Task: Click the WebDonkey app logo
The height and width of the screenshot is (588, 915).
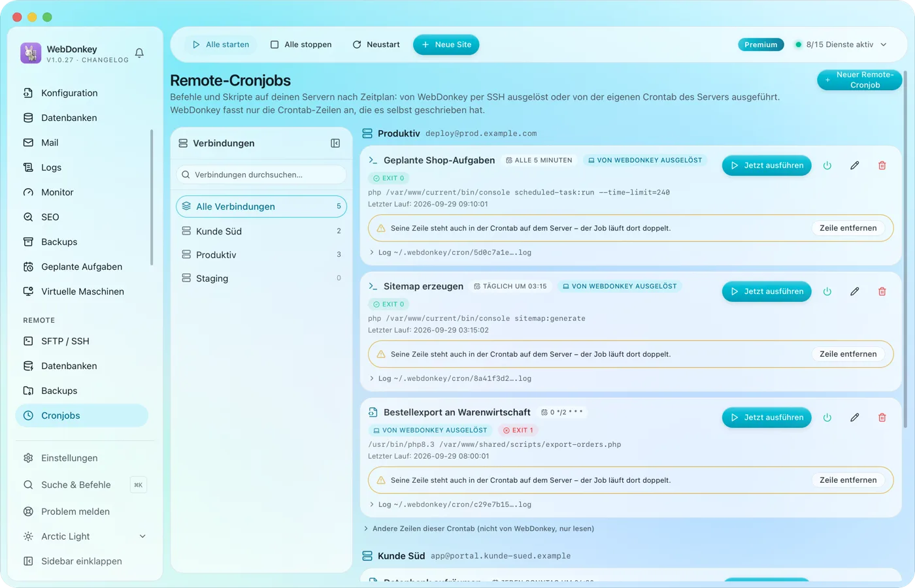Action: click(31, 53)
